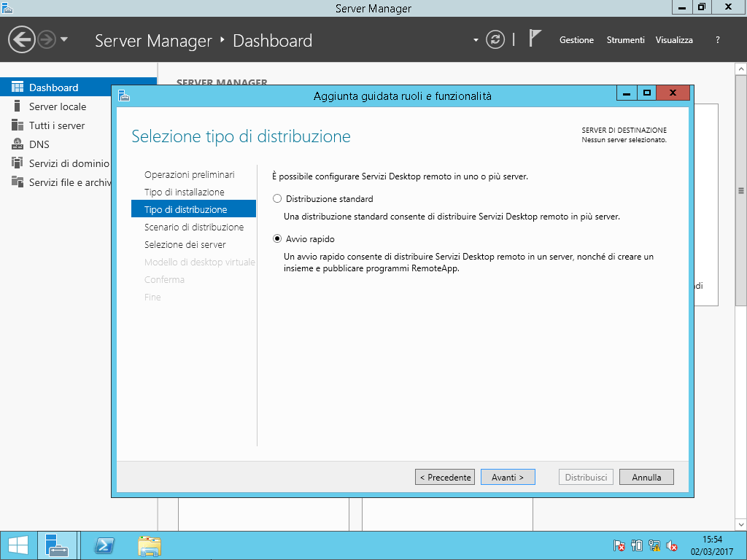Launch PowerShell from the taskbar
The height and width of the screenshot is (560, 747).
[105, 545]
